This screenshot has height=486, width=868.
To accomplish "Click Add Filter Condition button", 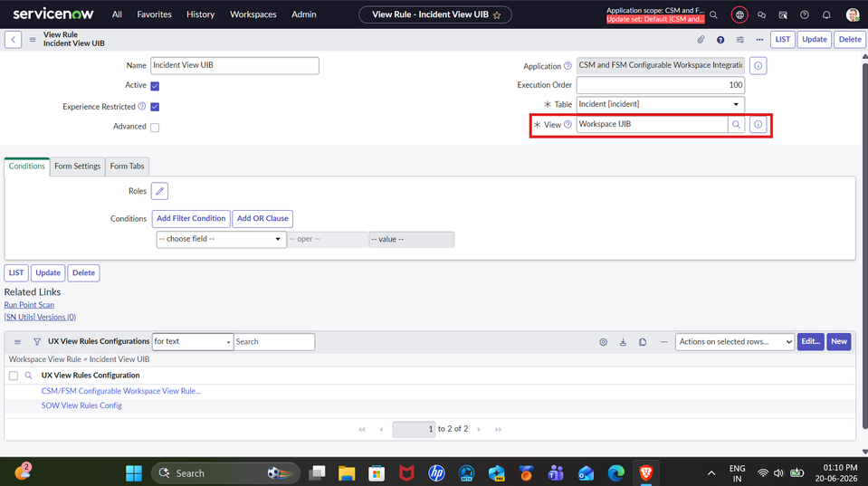I will pyautogui.click(x=191, y=219).
